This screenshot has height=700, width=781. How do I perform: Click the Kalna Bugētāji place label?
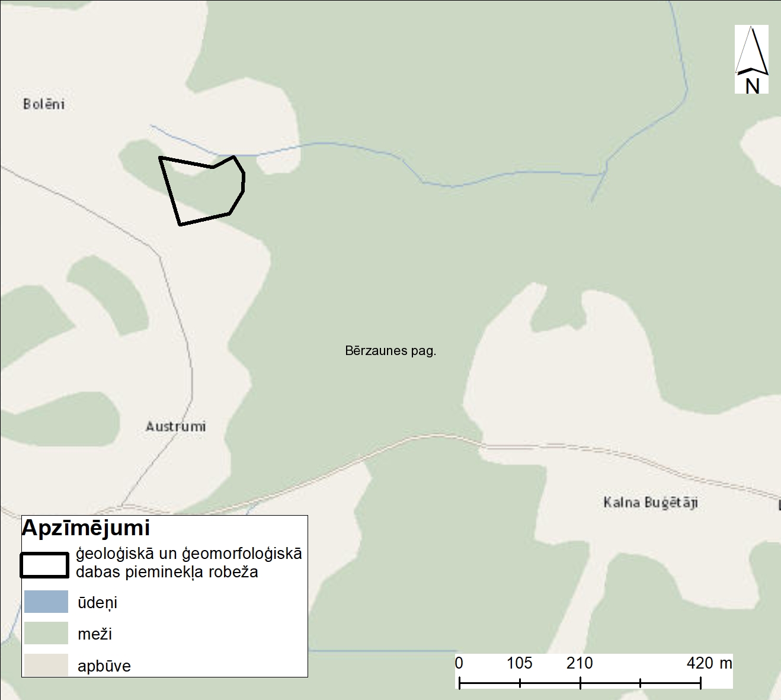(651, 503)
